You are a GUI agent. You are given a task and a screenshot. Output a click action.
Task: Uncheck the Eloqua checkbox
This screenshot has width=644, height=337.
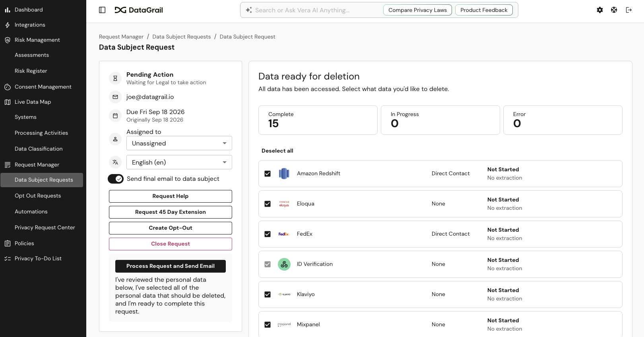pos(268,204)
